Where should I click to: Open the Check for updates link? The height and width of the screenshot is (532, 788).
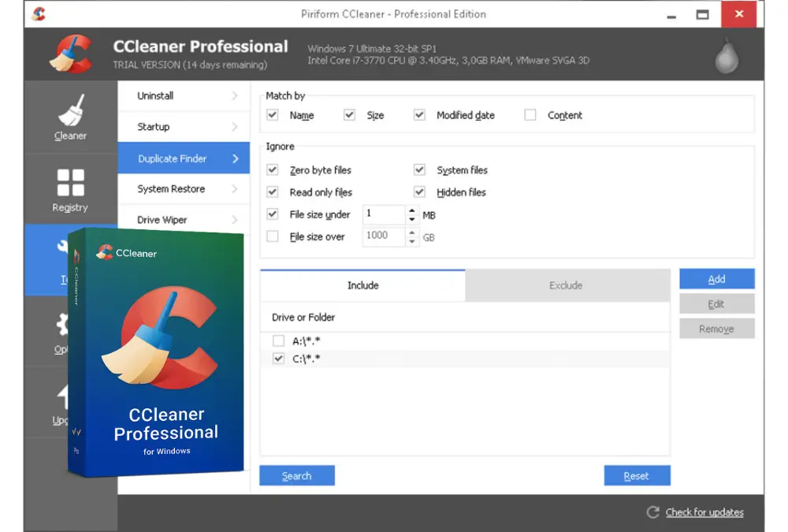pyautogui.click(x=704, y=512)
